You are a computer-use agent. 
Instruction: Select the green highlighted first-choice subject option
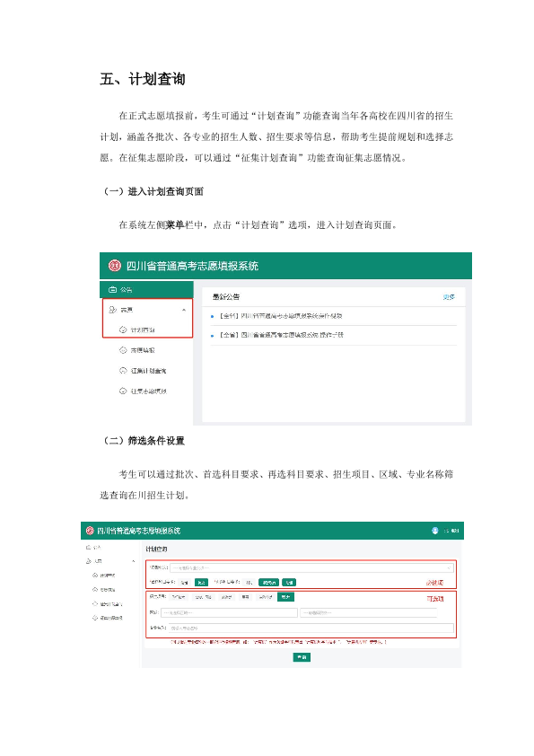[x=201, y=583]
